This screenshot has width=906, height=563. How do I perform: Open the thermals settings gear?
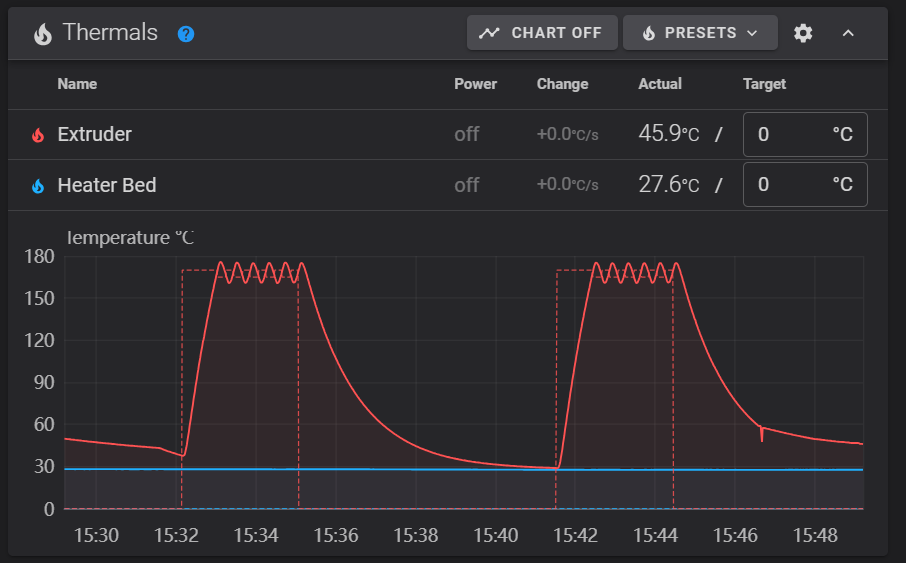[x=803, y=33]
